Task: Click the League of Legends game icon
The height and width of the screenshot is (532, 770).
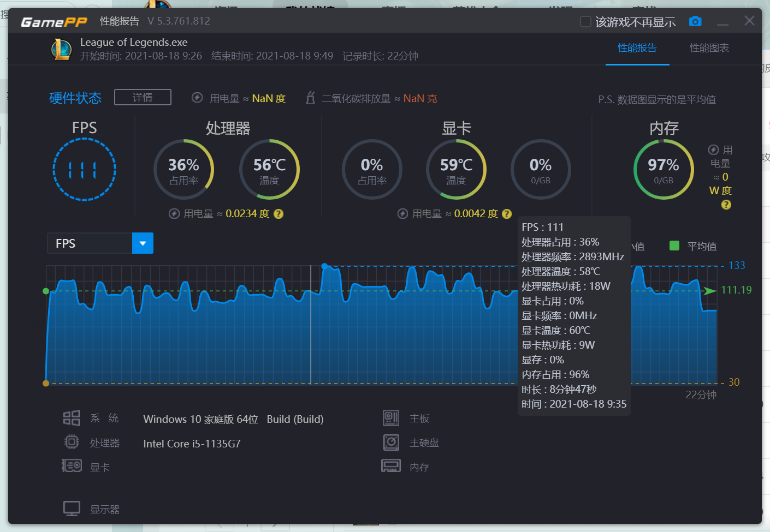Action: [x=62, y=50]
